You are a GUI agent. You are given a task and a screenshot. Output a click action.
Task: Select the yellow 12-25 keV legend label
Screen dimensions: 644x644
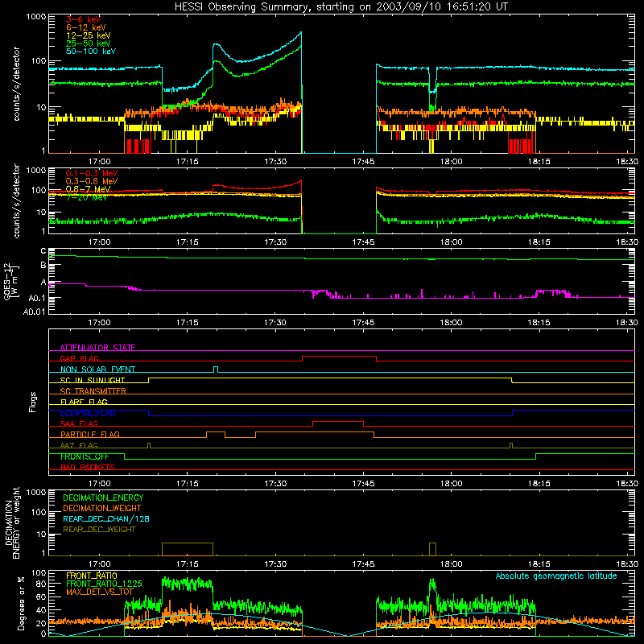click(x=88, y=35)
